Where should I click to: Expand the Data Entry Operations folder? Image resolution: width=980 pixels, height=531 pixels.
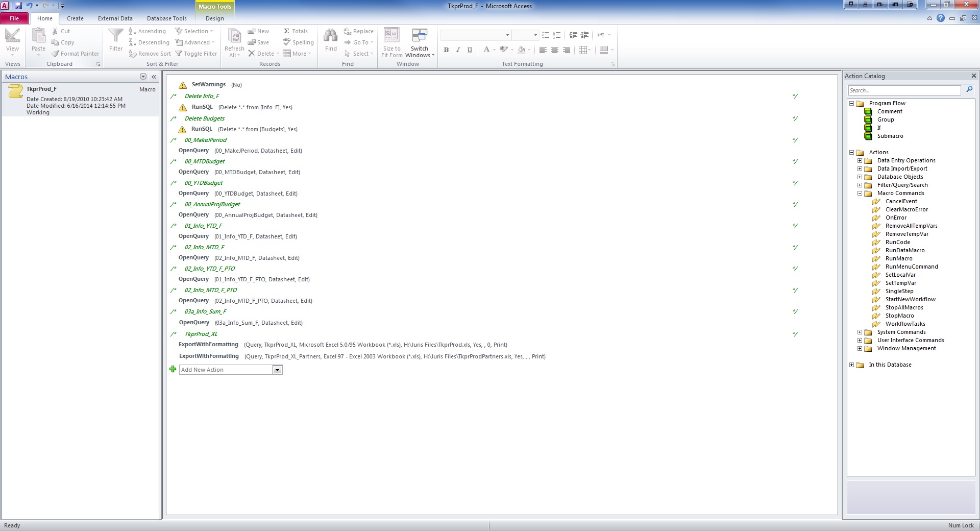[x=860, y=160]
